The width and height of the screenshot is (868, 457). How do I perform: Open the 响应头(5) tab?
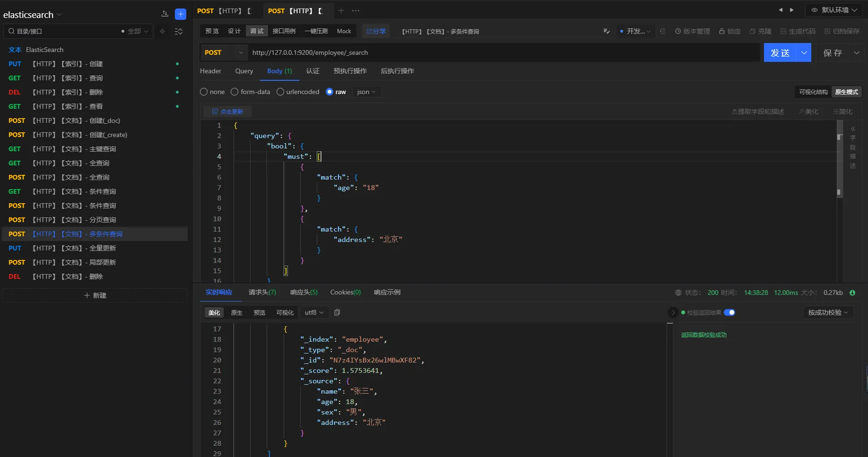304,292
